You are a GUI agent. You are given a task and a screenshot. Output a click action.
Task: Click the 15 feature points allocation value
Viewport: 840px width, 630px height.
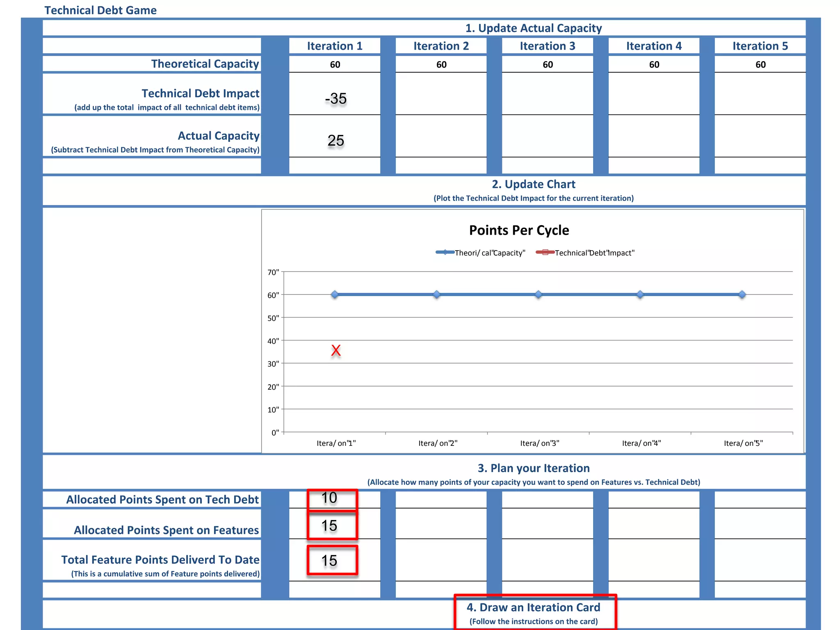point(329,526)
